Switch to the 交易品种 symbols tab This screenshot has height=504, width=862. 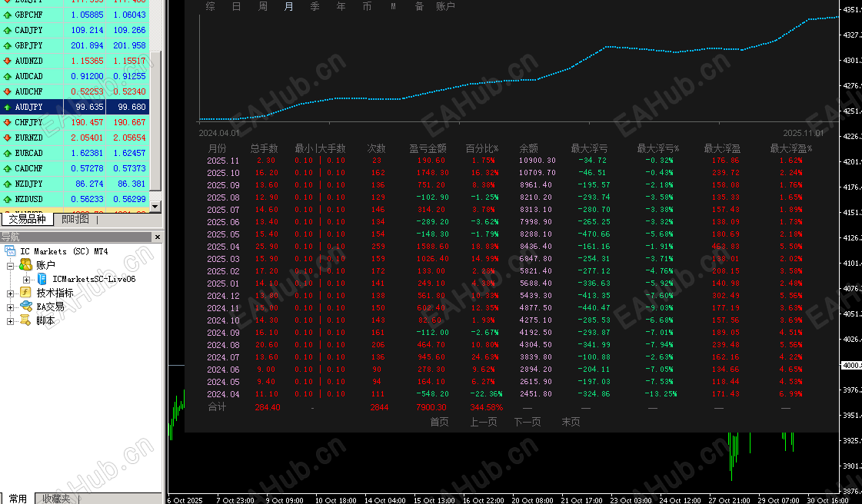[x=27, y=219]
